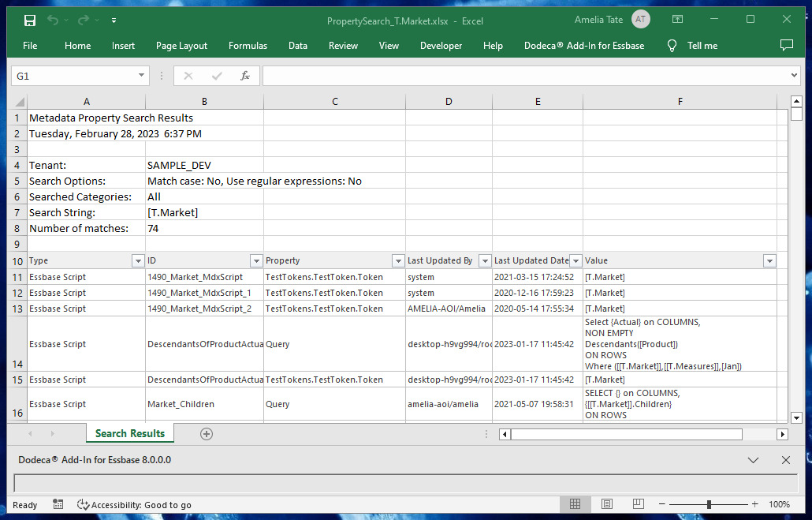Click the Insert Function fx icon
This screenshot has width=812, height=520.
pos(245,77)
